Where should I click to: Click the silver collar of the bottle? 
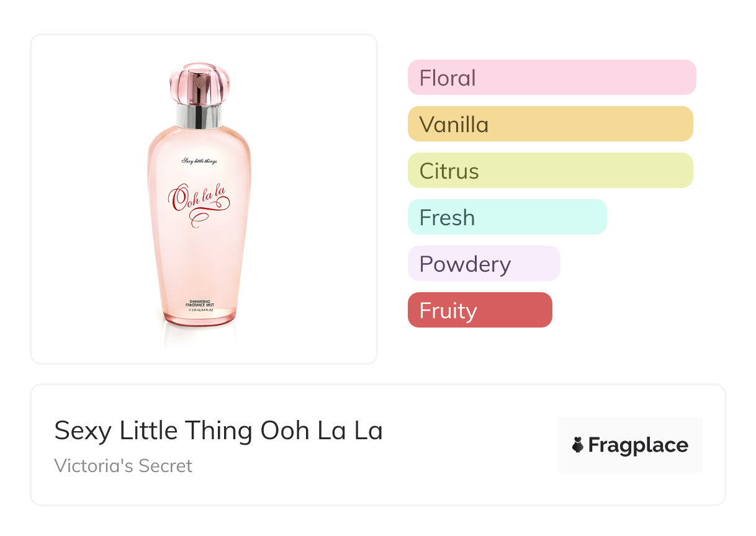click(x=199, y=115)
